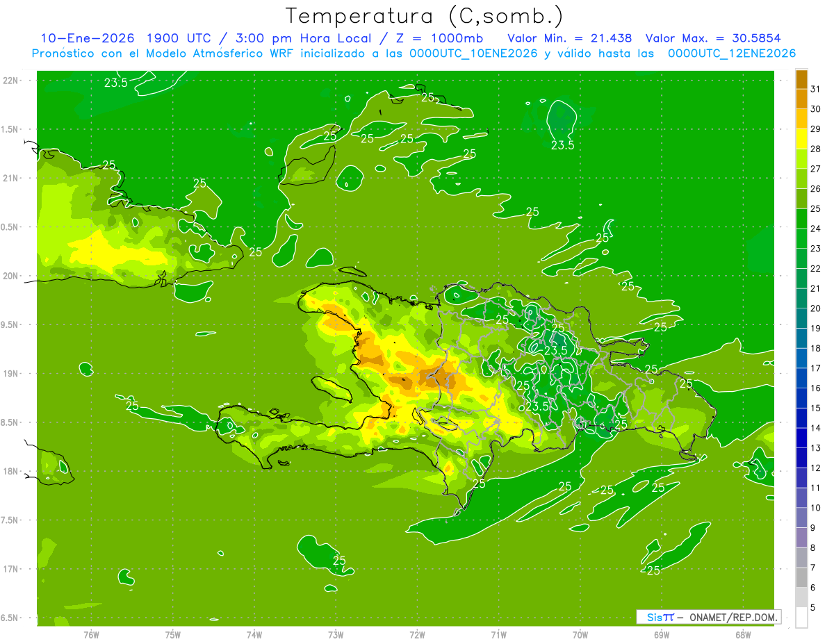Click the '8.5N' latitude label
834x644 pixels.
point(10,422)
